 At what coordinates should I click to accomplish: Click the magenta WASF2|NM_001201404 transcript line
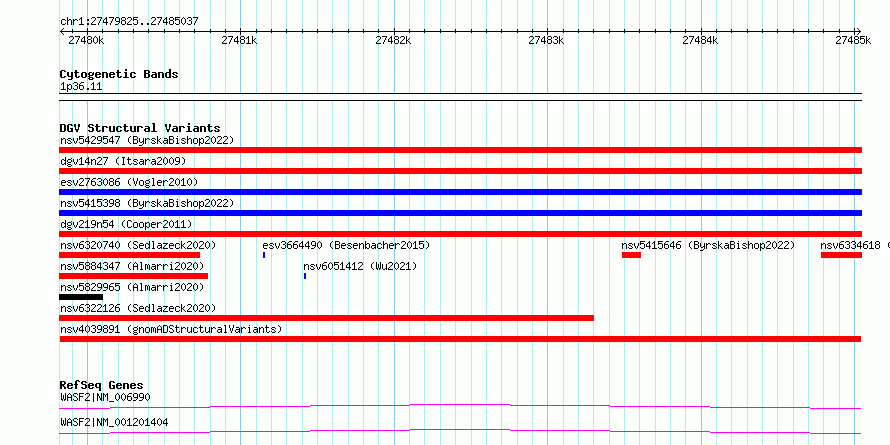(x=460, y=431)
